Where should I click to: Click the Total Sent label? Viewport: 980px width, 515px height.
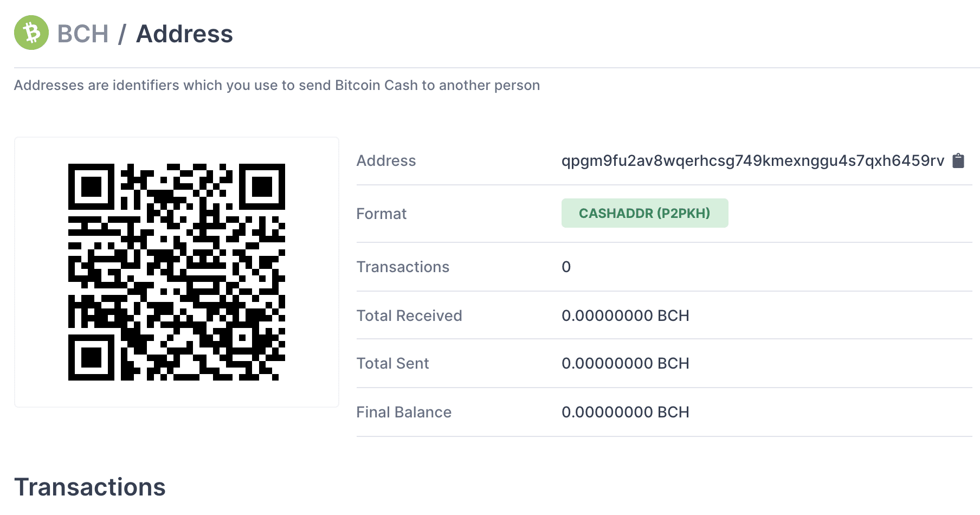(x=392, y=363)
